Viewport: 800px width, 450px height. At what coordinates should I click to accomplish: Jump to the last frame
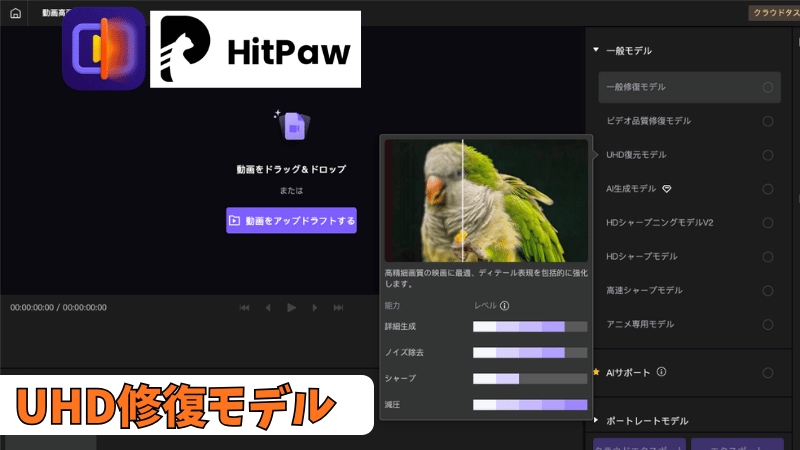tap(338, 308)
